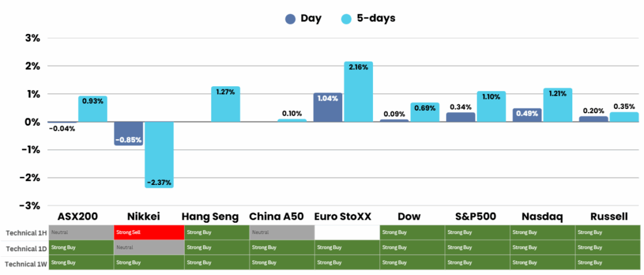Click the Euro StoXX Day bar at 1.04%
The image size is (644, 275).
(328, 108)
